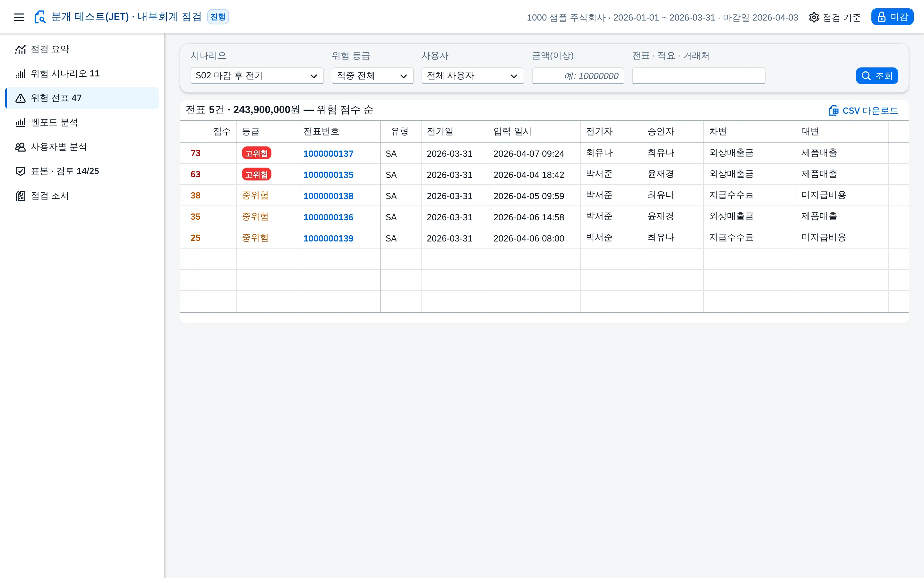Image resolution: width=924 pixels, height=578 pixels.
Task: Click the 벤포드 분석 histogram icon
Action: coord(21,123)
